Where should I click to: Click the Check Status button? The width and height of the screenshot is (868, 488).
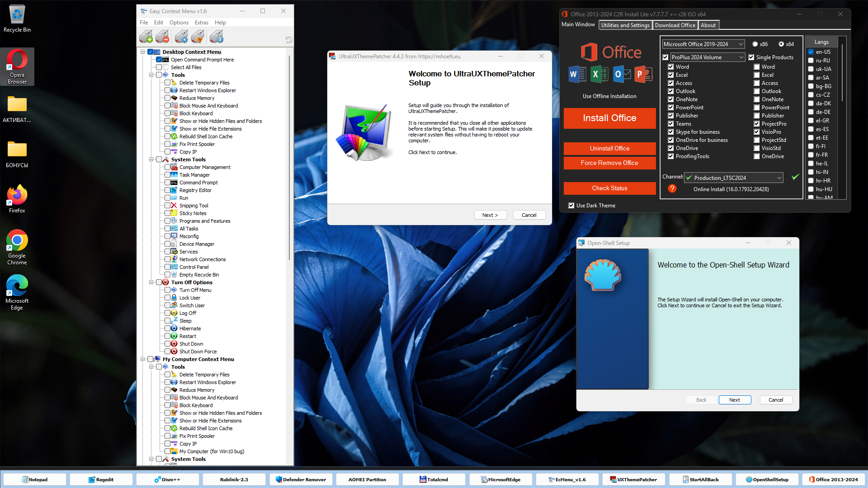[609, 188]
